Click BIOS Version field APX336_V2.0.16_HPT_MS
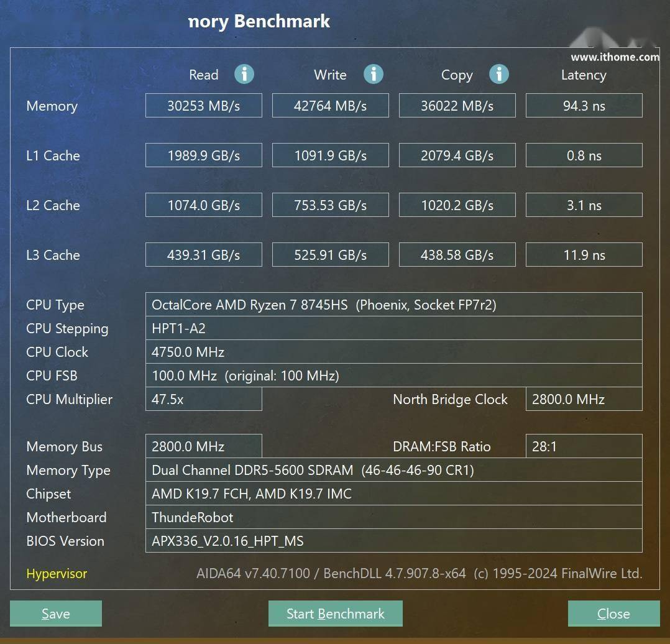The image size is (670, 644). tap(394, 541)
